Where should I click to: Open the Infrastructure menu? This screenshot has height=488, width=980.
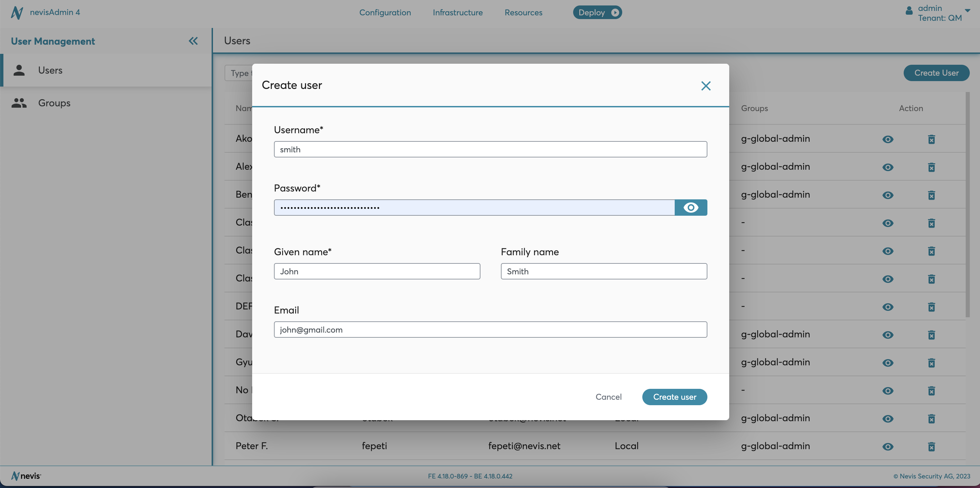point(457,13)
